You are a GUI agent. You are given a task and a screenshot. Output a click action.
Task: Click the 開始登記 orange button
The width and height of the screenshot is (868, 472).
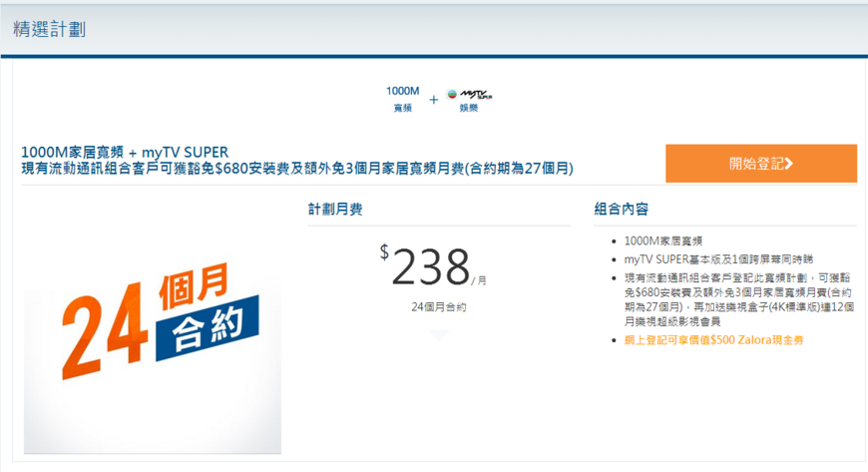pos(761,164)
